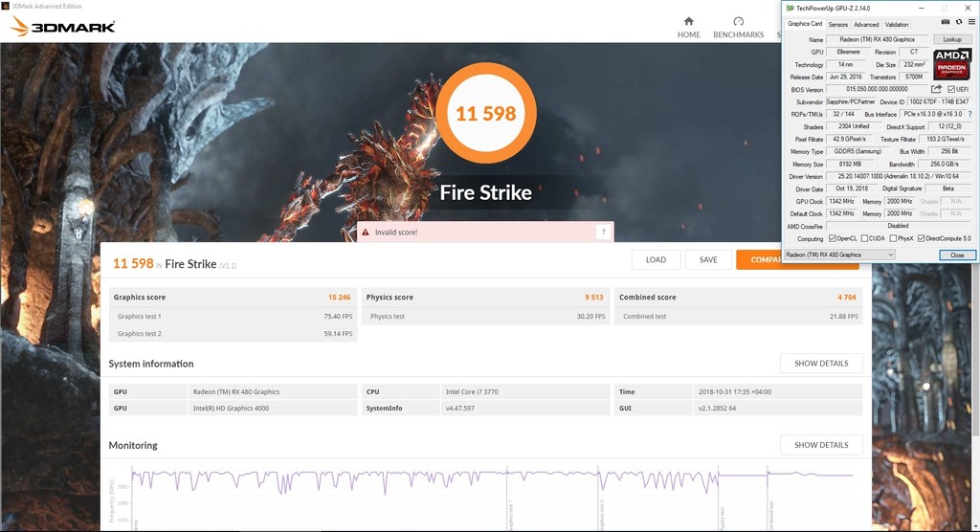Click the Graphics test 1 row 75.40 FPS

pos(234,317)
